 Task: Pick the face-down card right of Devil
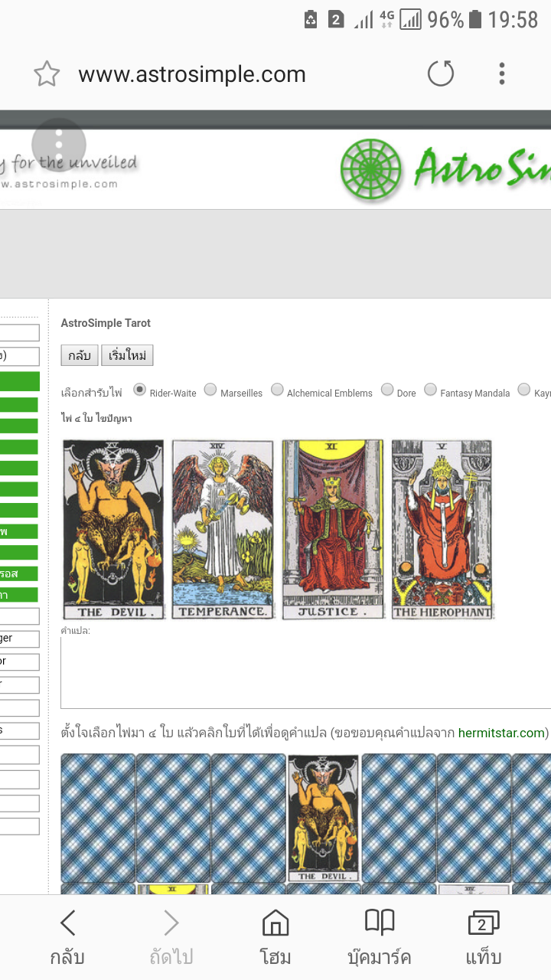coord(399,818)
